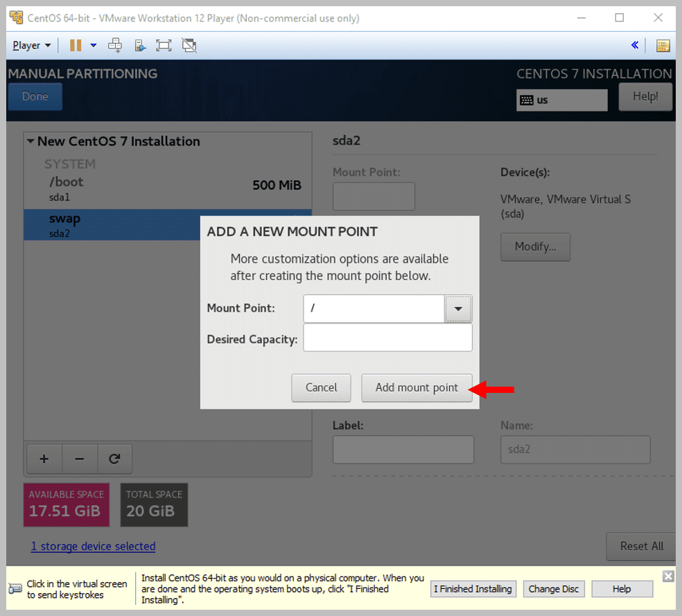Click Help in the VMware hint bar
Image resolution: width=682 pixels, height=616 pixels.
pos(622,588)
